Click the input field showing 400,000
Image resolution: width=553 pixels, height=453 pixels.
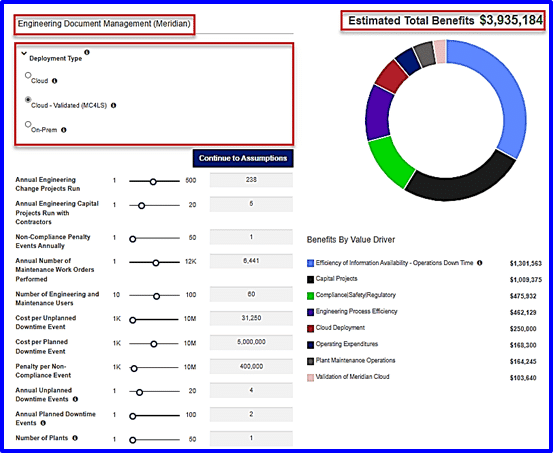tap(251, 367)
